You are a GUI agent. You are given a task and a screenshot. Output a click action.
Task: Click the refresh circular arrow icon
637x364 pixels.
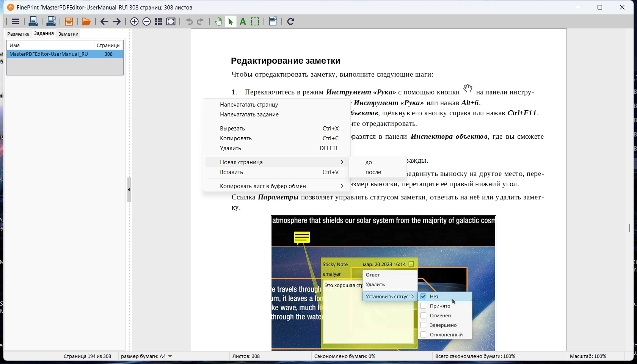tap(291, 22)
